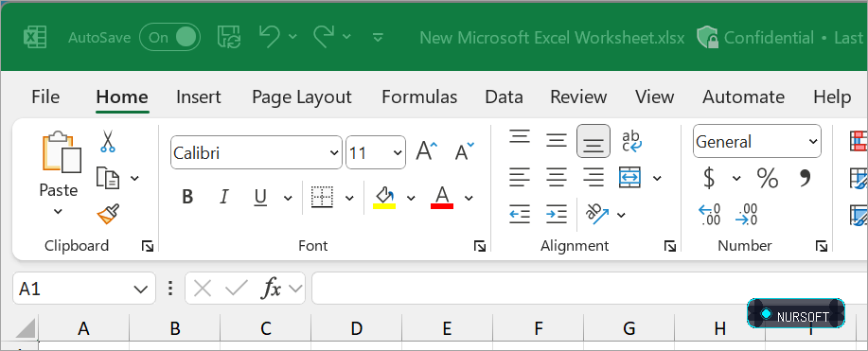Screen dimensions: 868x351
Task: Decrease font size
Action: (x=464, y=151)
